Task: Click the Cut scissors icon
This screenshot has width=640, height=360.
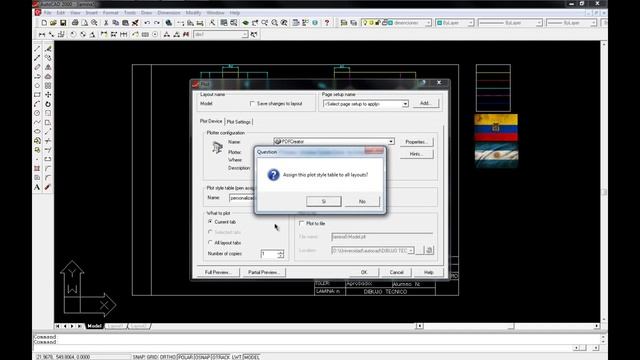Action: 106,23
